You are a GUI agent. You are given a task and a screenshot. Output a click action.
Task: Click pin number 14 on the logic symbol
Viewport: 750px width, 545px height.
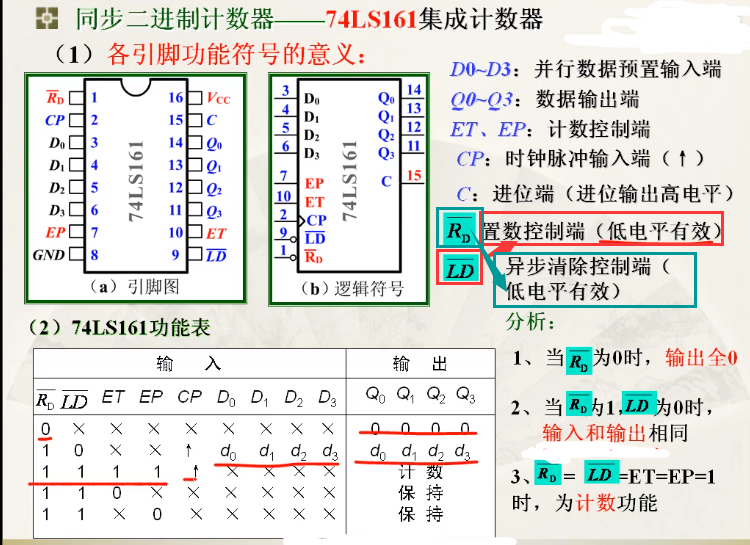tap(413, 89)
